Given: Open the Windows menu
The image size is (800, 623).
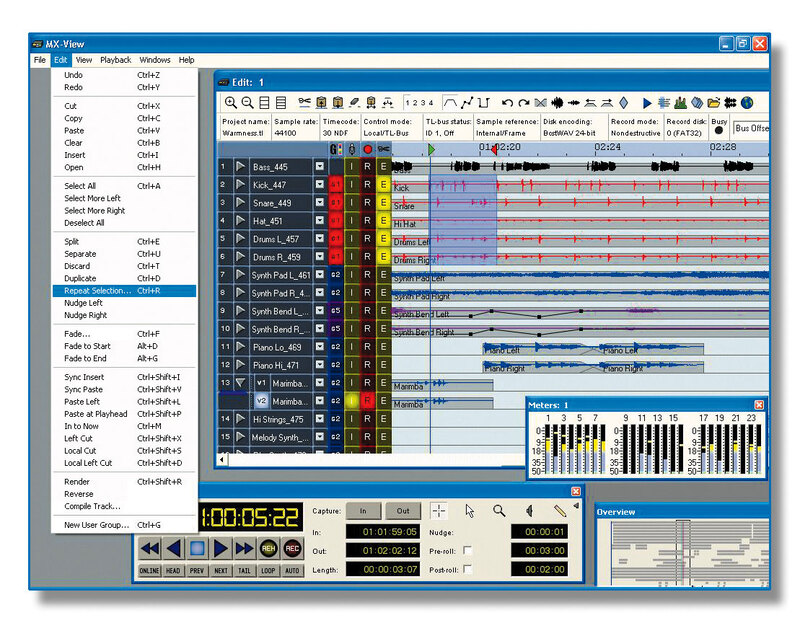Looking at the screenshot, I should [155, 60].
